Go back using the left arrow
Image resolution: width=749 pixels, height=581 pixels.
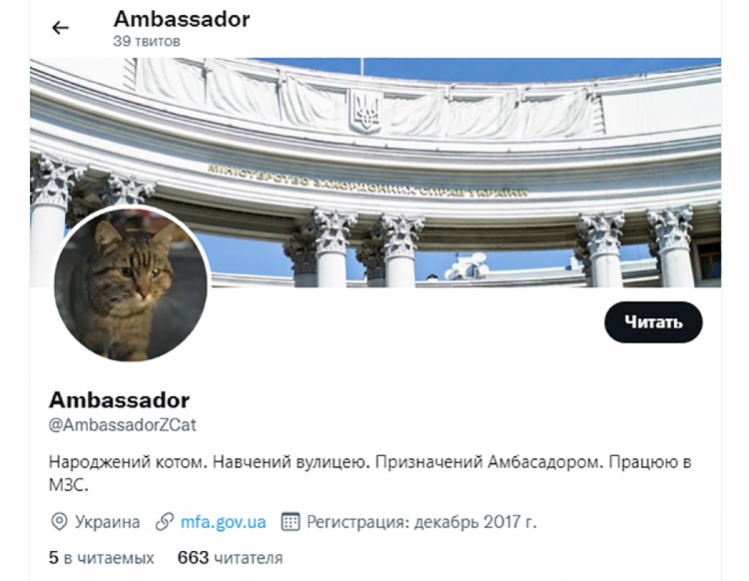(60, 28)
